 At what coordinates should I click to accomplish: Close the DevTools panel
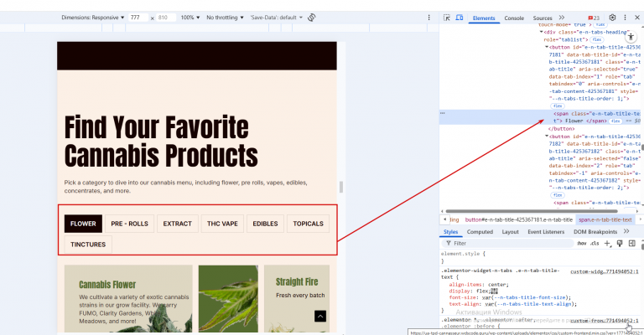tap(637, 18)
